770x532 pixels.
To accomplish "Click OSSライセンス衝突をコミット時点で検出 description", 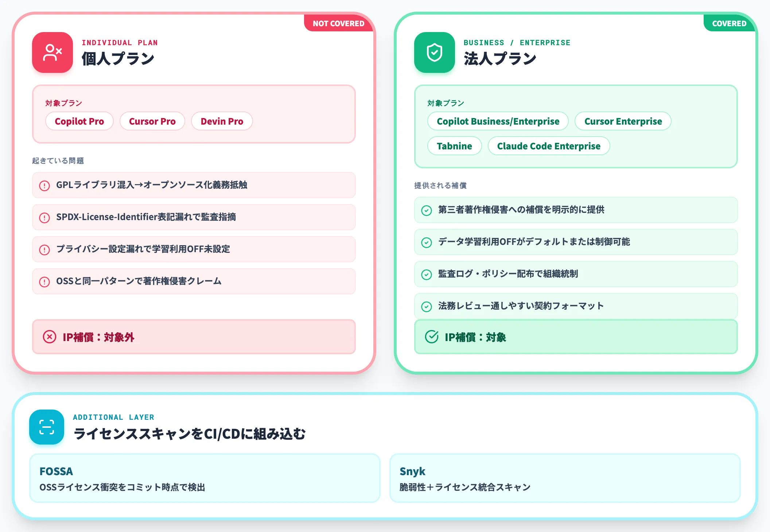I will 122,487.
